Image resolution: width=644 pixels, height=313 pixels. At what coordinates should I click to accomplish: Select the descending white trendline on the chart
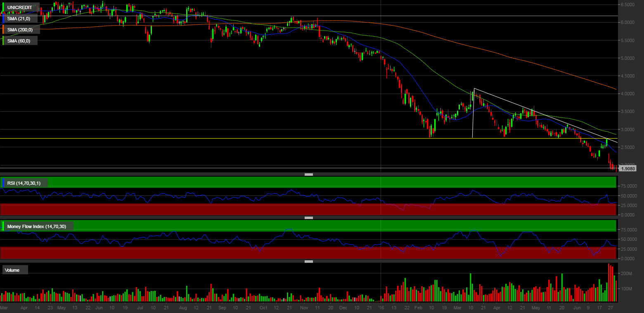pyautogui.click(x=537, y=113)
